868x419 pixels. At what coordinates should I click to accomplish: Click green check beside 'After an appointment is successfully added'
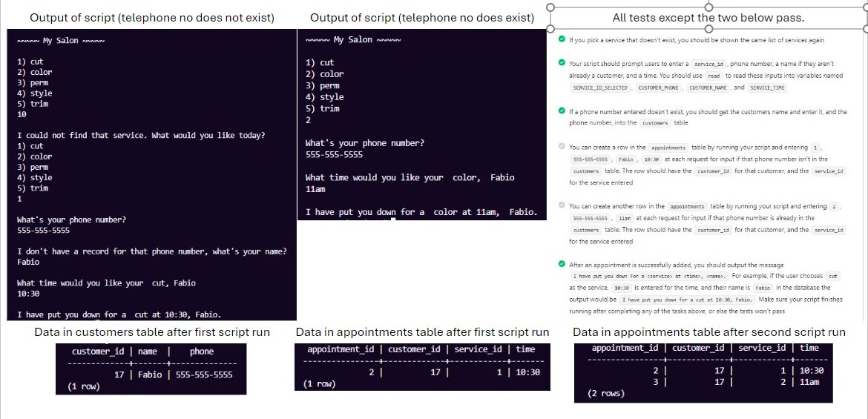click(x=562, y=264)
